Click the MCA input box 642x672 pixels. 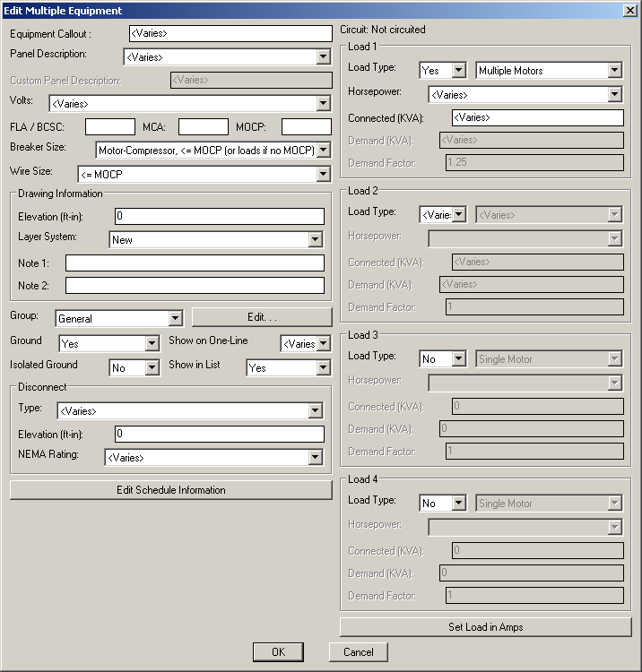[x=204, y=127]
